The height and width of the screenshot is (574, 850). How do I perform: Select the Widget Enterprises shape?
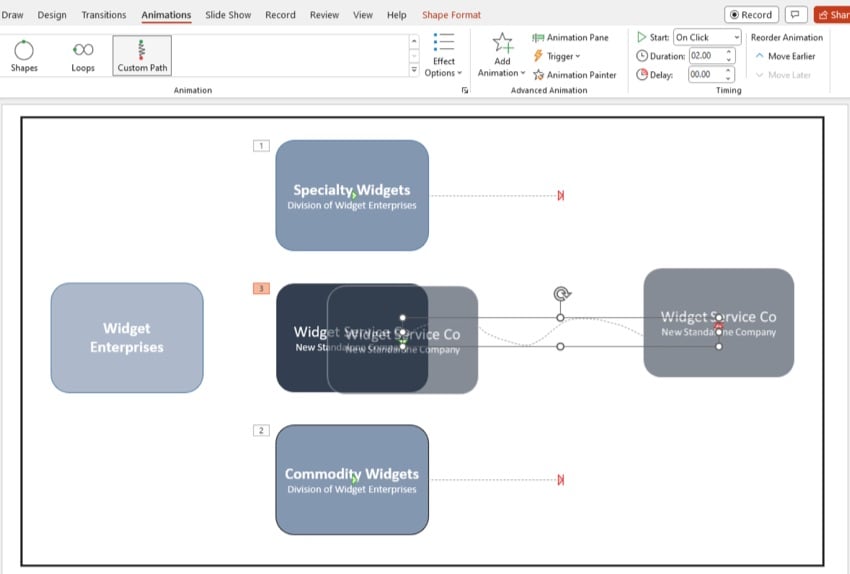[x=127, y=338]
